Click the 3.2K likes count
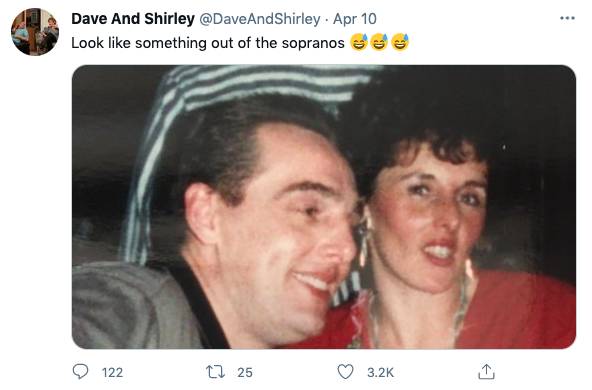The height and width of the screenshot is (390, 592). click(x=381, y=373)
